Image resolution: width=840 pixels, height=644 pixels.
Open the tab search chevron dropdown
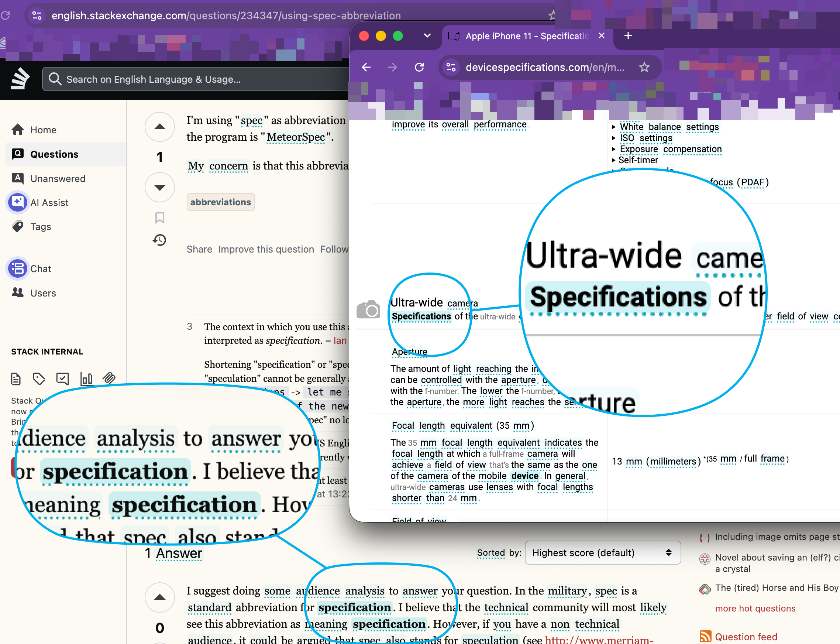click(427, 36)
